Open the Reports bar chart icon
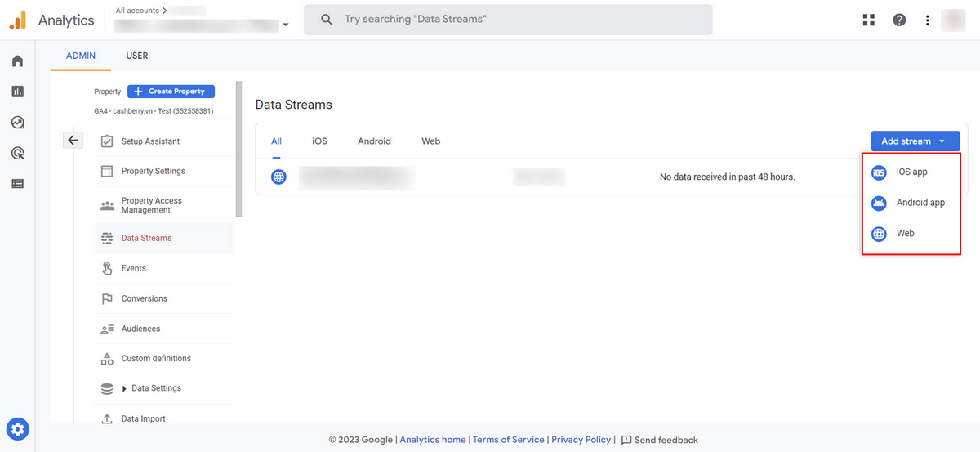Image resolution: width=980 pixels, height=452 pixels. (17, 92)
